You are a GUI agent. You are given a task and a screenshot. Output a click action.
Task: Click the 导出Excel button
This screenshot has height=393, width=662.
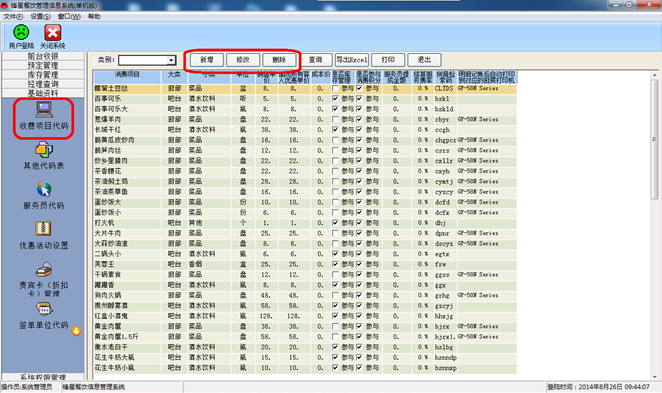tap(352, 60)
